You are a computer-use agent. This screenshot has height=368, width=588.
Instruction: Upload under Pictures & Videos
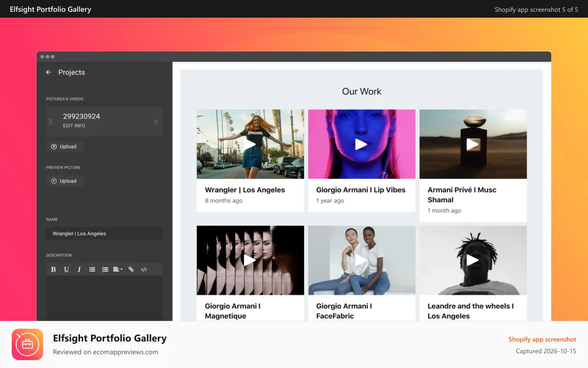click(x=64, y=146)
